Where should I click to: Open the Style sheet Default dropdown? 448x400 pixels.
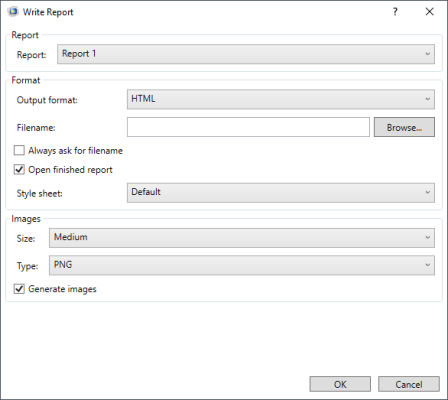click(281, 192)
